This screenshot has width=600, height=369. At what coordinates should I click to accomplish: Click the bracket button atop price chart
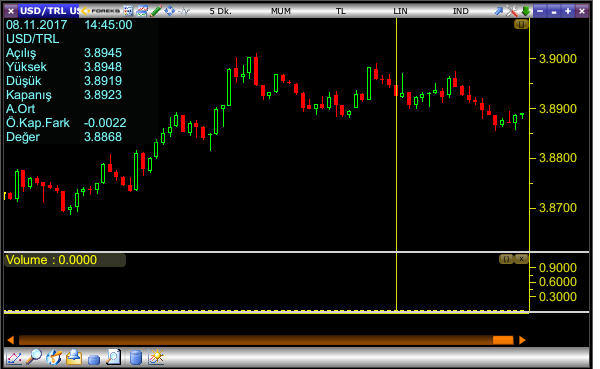521,24
